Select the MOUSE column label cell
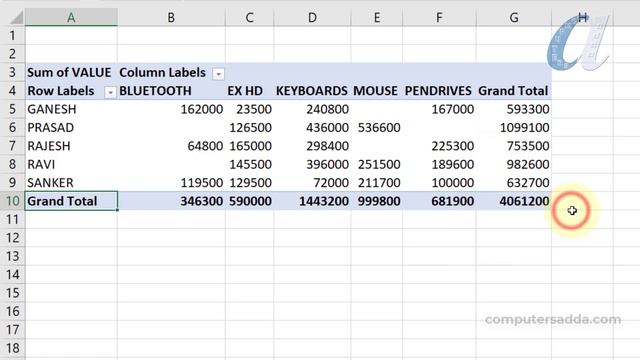640x360 pixels. click(x=377, y=91)
